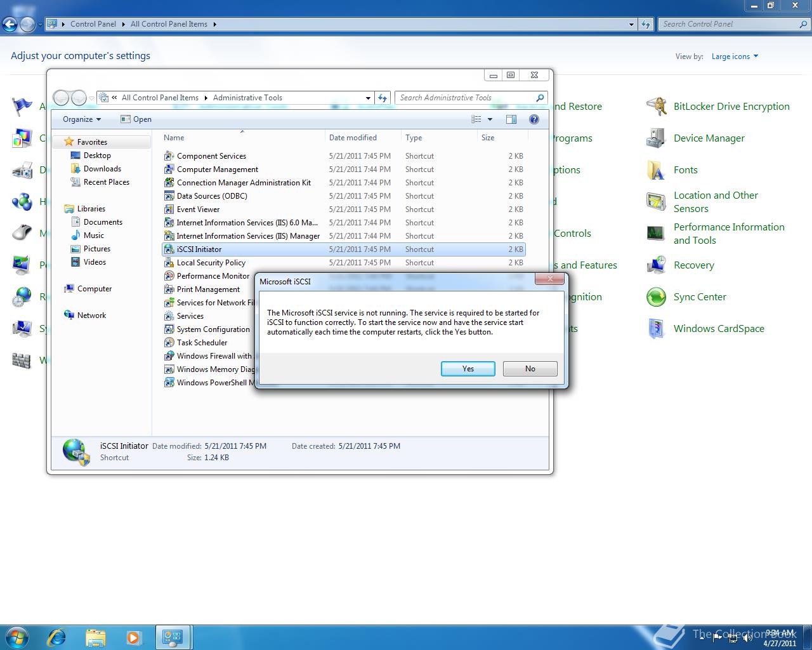
Task: Select Windows PowerShell Modules icon
Action: (169, 383)
